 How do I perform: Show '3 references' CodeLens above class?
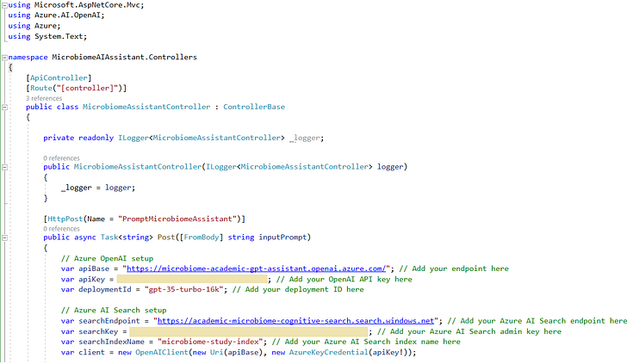(x=44, y=98)
